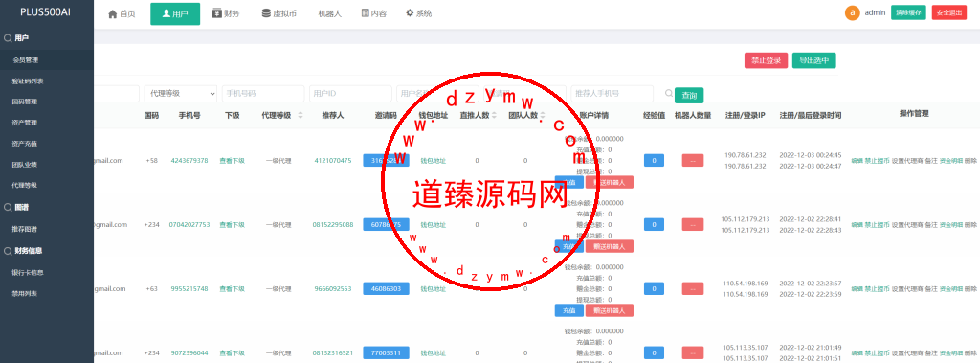Screen dimensions: 980x363
Task: Sort by the 代理等级 column arrows
Action: click(x=300, y=115)
